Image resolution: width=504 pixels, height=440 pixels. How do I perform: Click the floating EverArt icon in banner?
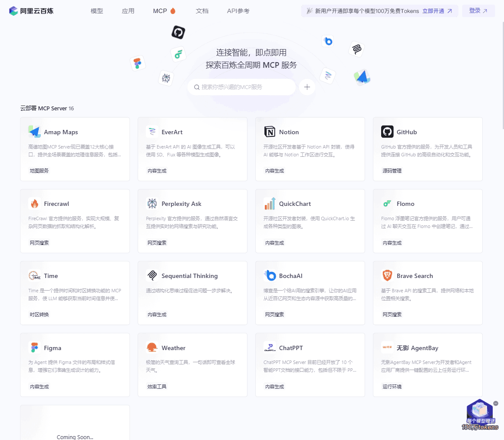328,76
